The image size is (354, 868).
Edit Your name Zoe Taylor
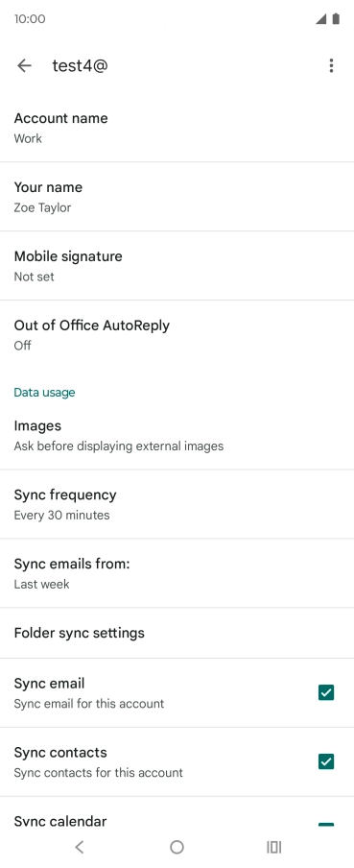click(177, 197)
